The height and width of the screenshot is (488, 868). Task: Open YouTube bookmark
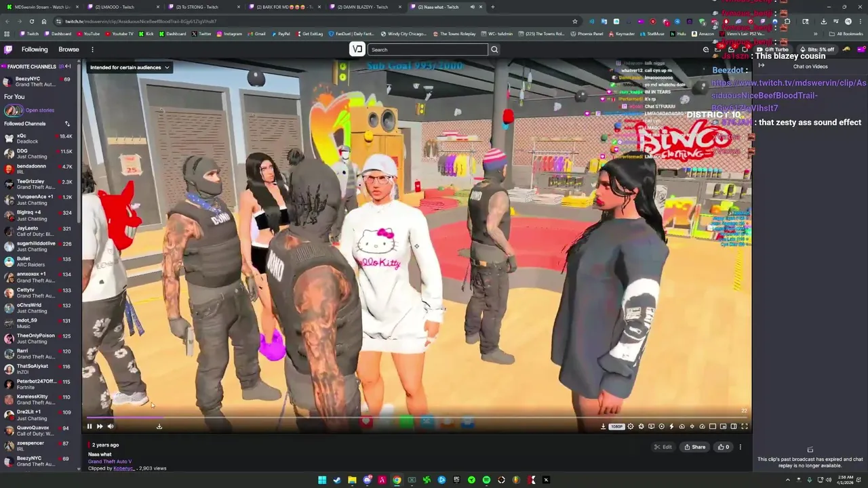coord(88,34)
